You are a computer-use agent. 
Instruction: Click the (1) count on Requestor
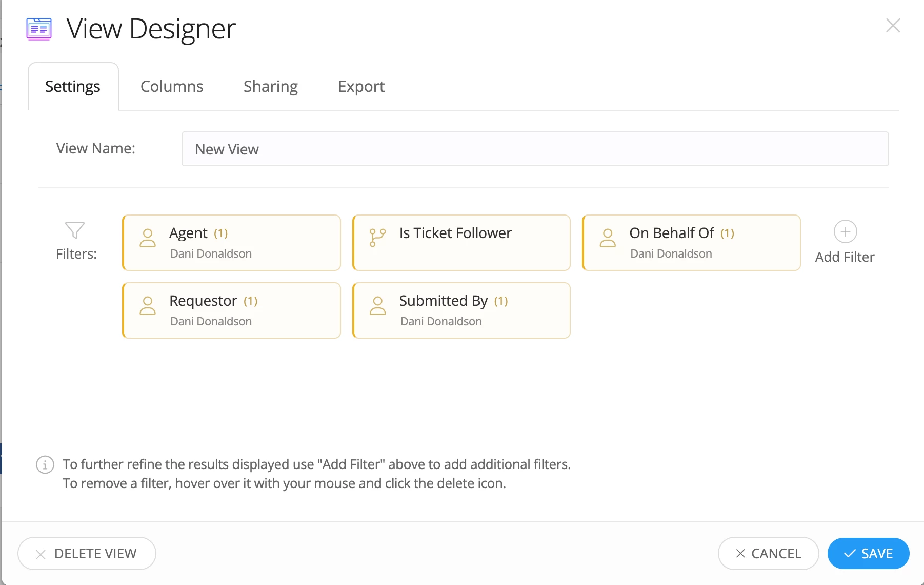click(x=250, y=301)
